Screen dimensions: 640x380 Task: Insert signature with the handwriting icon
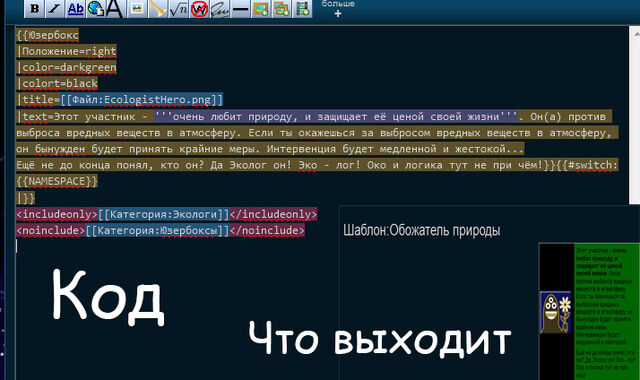220,9
